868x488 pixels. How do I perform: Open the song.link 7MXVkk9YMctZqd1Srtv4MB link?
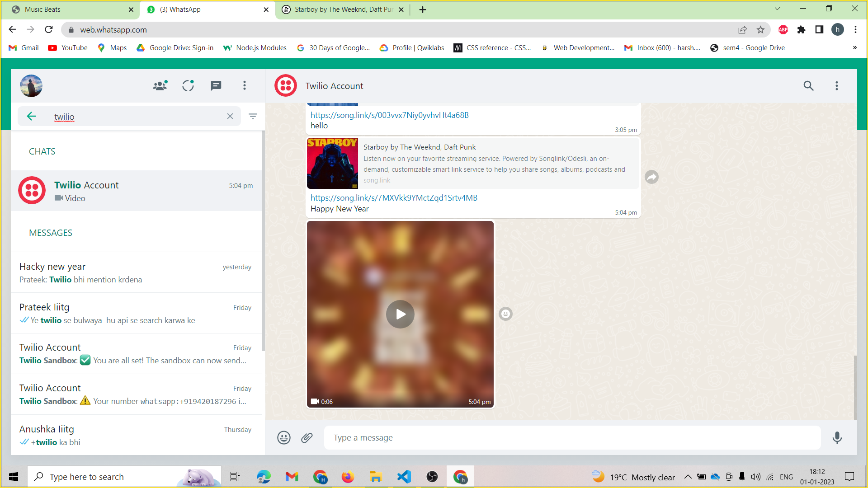[394, 198]
